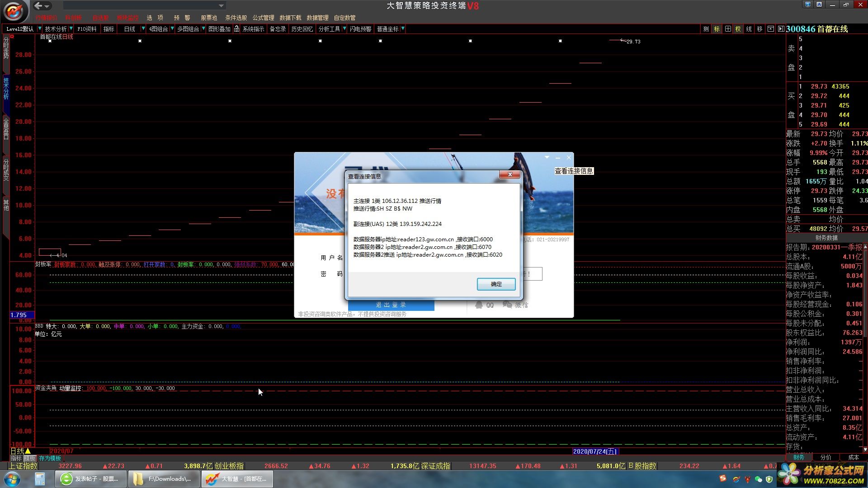Screen dimensions: 868x488
Task: Open the back-history dropdown arrow
Action: (47, 6)
